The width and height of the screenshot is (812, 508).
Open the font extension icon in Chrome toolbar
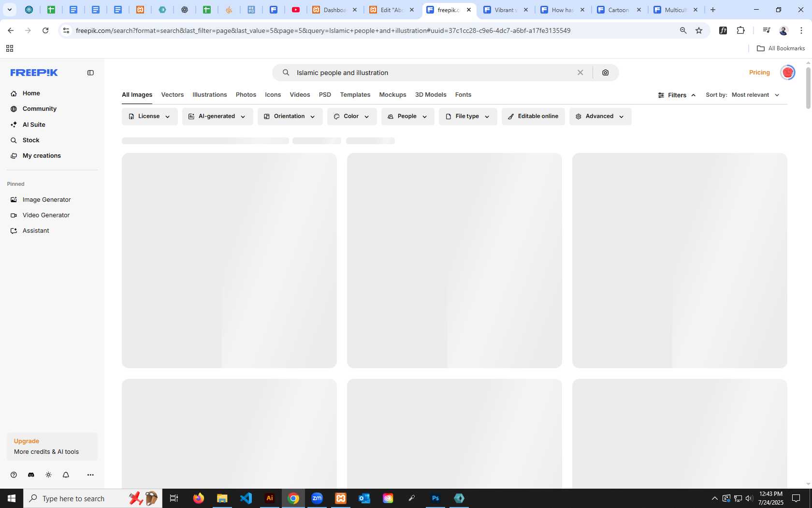point(723,30)
